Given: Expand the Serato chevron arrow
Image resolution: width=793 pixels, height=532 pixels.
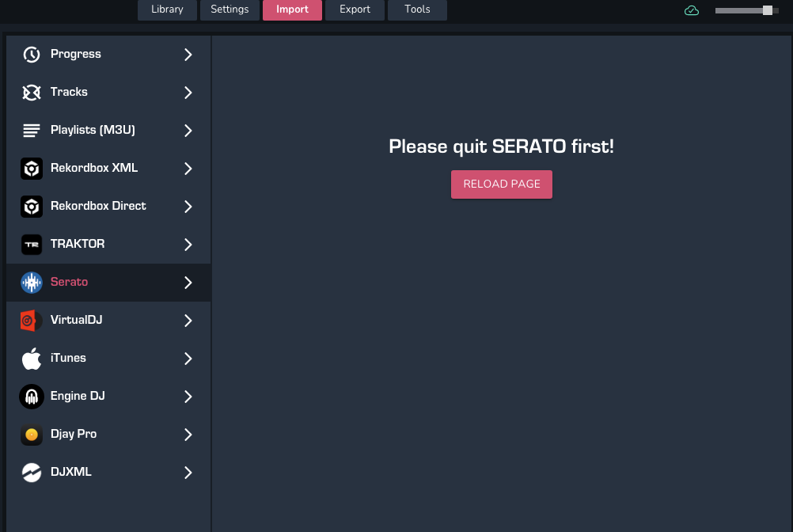Looking at the screenshot, I should point(188,283).
